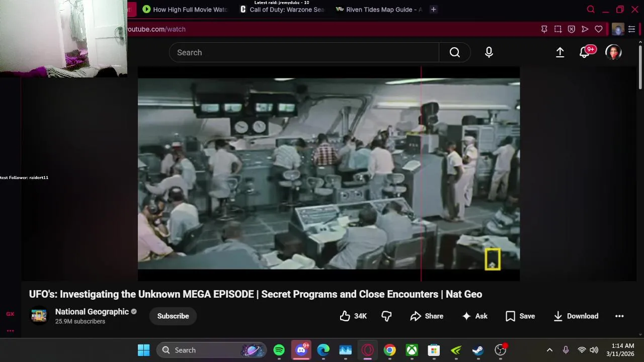This screenshot has height=362, width=644.
Task: Bookmark the page with the heart icon
Action: 598,29
